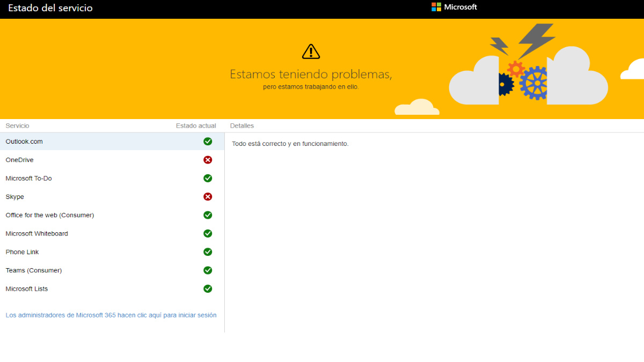This screenshot has height=362, width=644.
Task: Click the red error icon for OneDrive
Action: click(x=208, y=160)
